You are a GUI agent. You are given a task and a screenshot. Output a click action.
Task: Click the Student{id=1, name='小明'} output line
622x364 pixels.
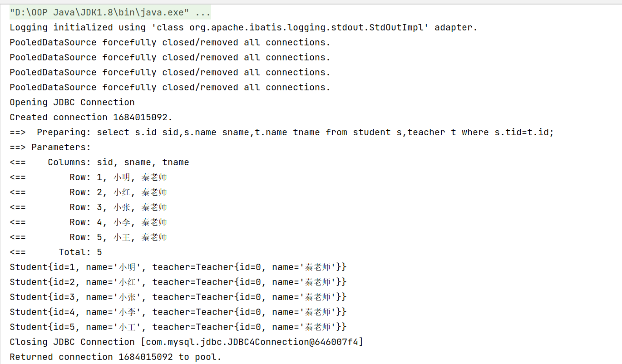(x=178, y=267)
